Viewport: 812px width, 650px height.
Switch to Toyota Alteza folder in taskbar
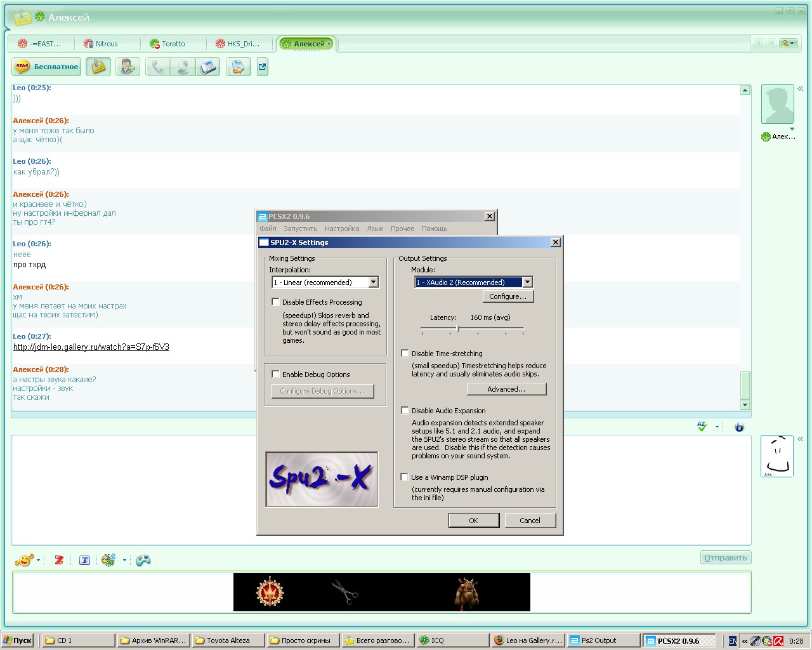[x=228, y=640]
